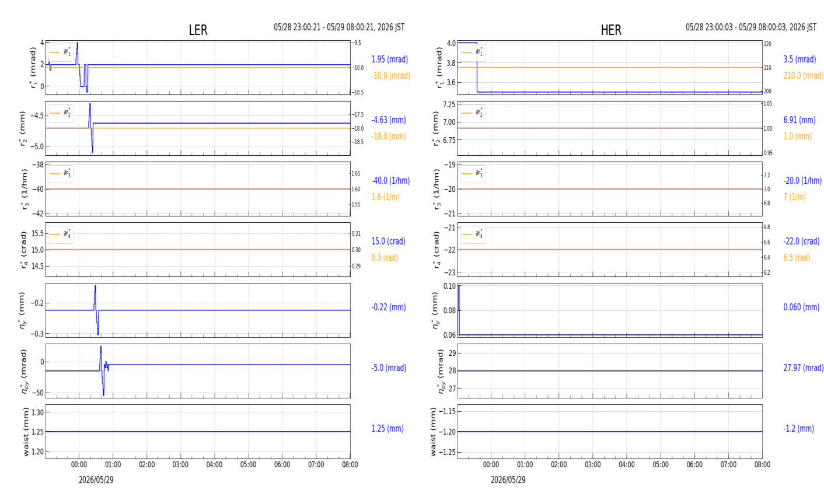Click the ∂r3* legend in LER plot
The height and width of the screenshot is (504, 824).
[61, 173]
